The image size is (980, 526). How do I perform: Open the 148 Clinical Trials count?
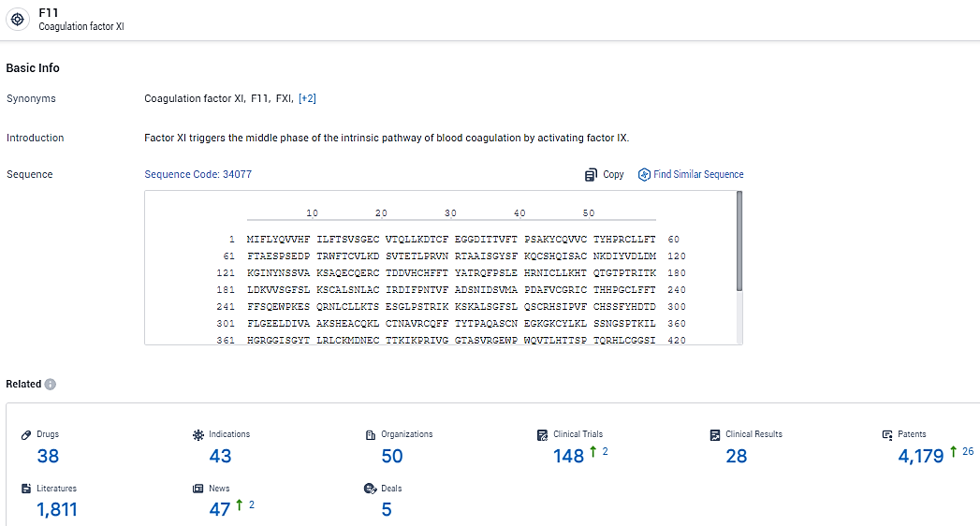point(568,457)
